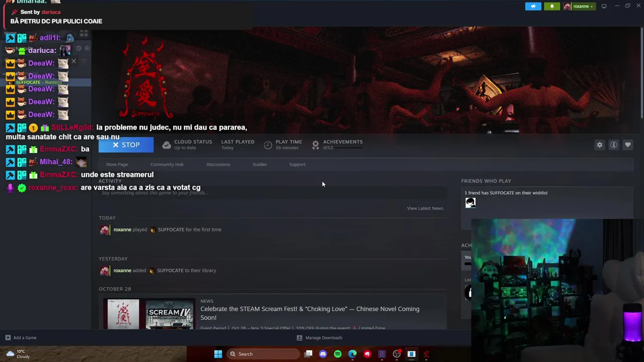Viewport: 644px width, 362px height.
Task: Open Steam announcements megaphone button
Action: click(533, 6)
